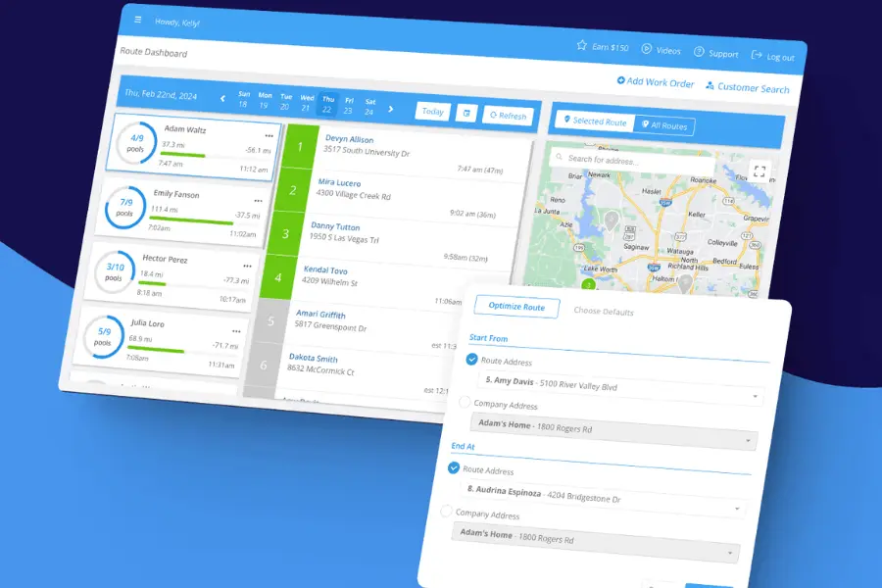Screen dimensions: 882x588
Task: Open the calendar picker button
Action: coord(466,113)
